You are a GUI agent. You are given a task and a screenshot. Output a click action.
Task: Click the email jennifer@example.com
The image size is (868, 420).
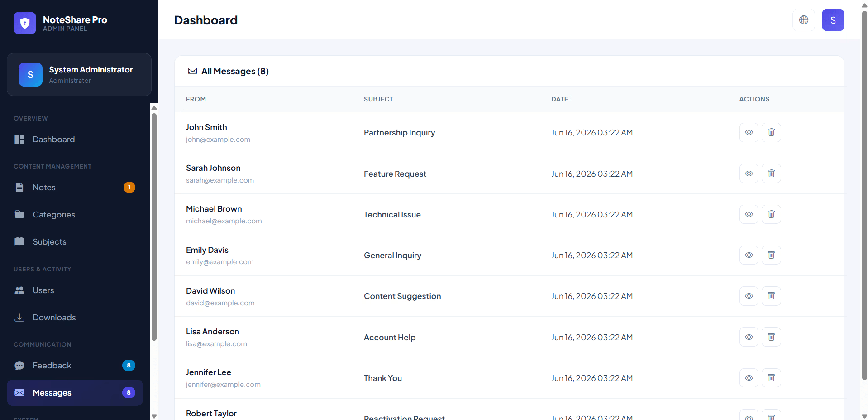224,385
